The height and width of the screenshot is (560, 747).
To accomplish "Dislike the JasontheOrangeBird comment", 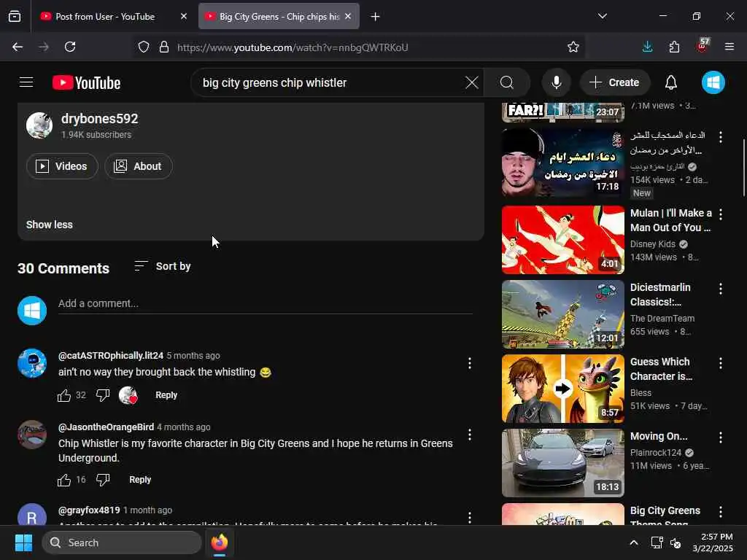I will tap(103, 480).
